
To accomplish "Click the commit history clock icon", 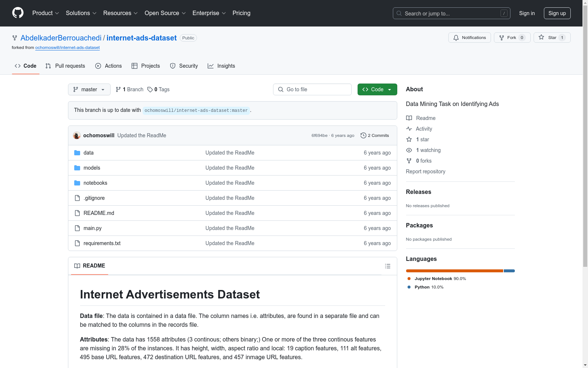I will tap(363, 135).
